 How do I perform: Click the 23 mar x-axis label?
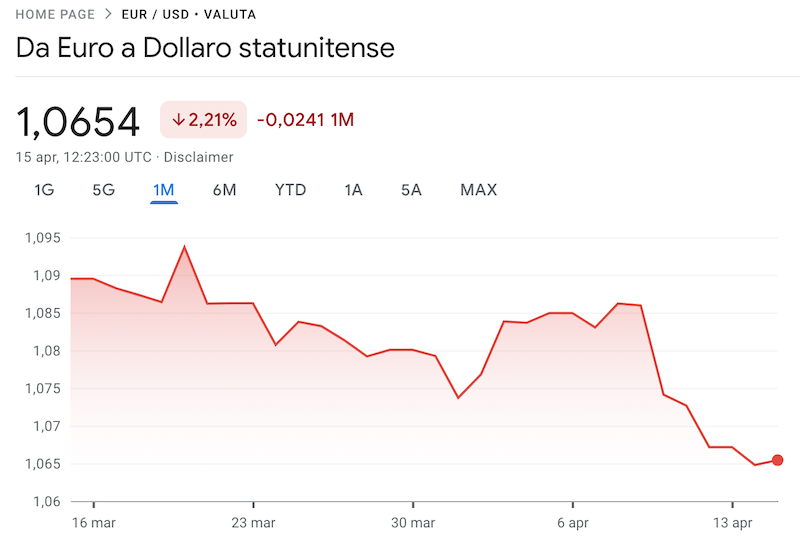tap(253, 523)
